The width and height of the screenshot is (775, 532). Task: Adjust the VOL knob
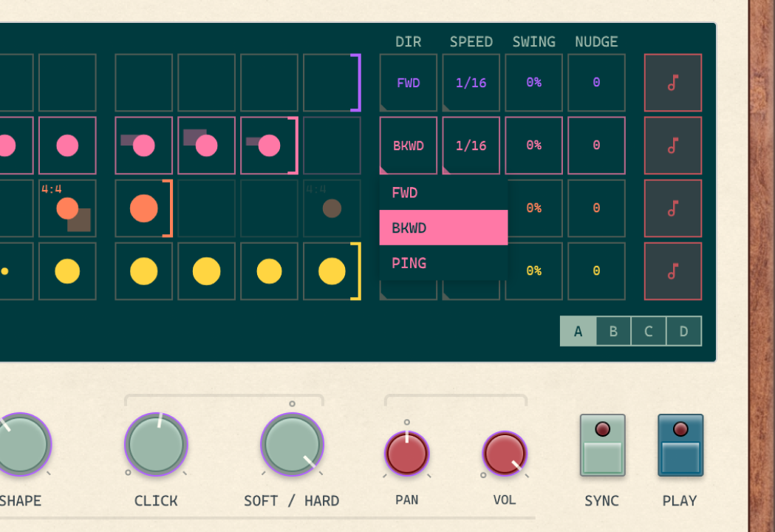pos(505,454)
